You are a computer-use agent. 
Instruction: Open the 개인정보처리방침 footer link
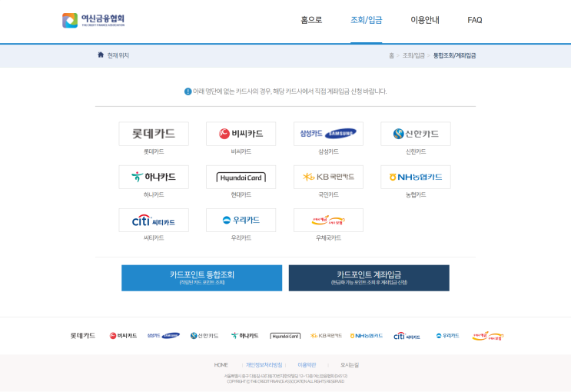[x=264, y=364]
